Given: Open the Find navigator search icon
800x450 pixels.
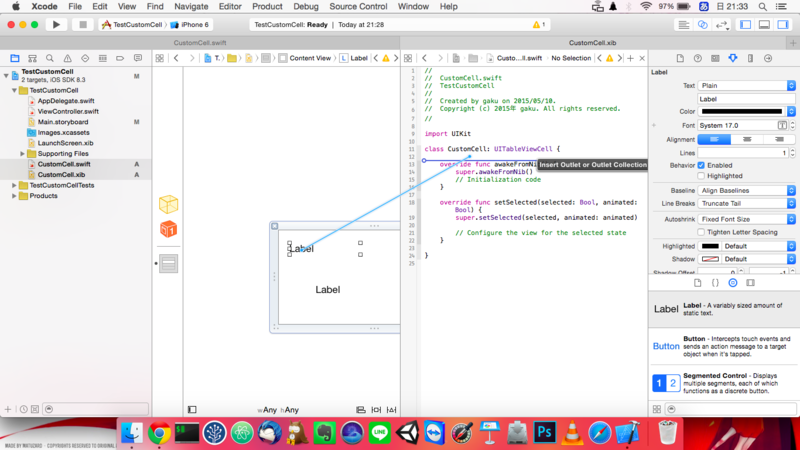Looking at the screenshot, I should point(49,58).
